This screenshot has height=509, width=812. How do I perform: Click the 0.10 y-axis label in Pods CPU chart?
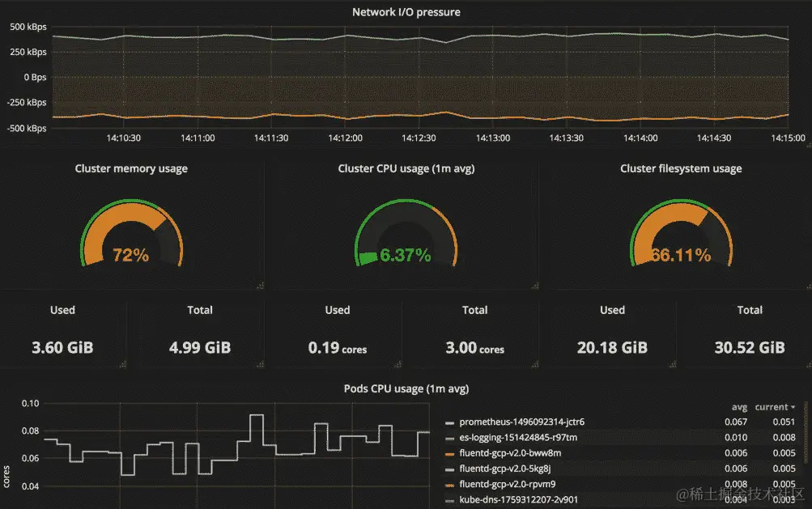tap(30, 403)
